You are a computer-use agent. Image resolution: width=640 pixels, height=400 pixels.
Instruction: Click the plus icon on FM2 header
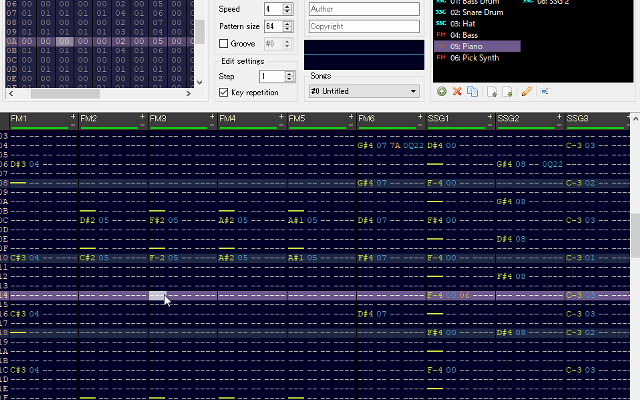point(142,117)
